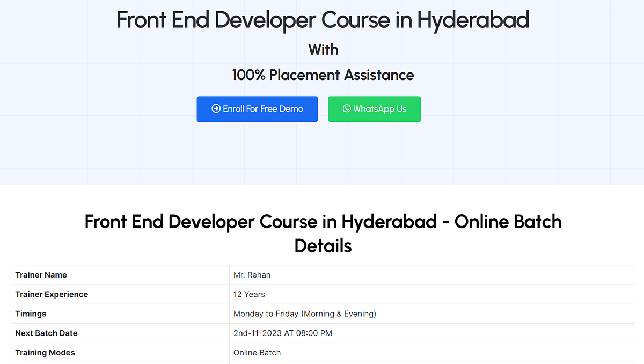Image resolution: width=644 pixels, height=364 pixels.
Task: Click the main heading Front End Developer Course
Action: coord(323,20)
